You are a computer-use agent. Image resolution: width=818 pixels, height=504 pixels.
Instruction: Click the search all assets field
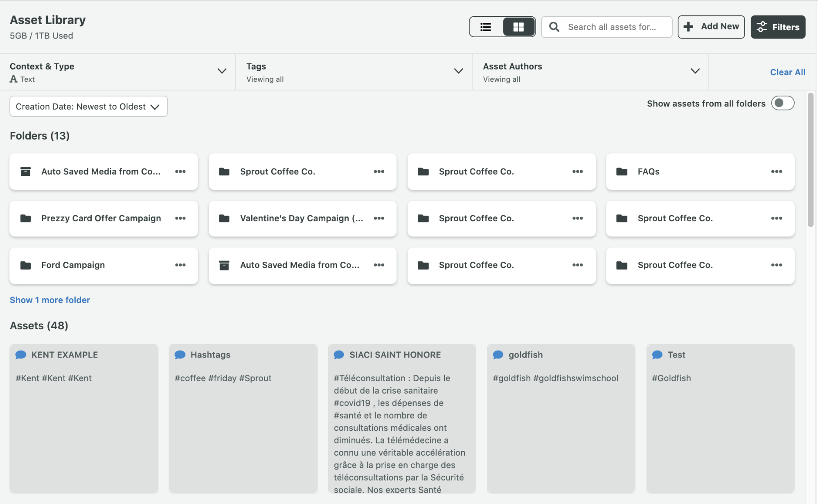[612, 27]
